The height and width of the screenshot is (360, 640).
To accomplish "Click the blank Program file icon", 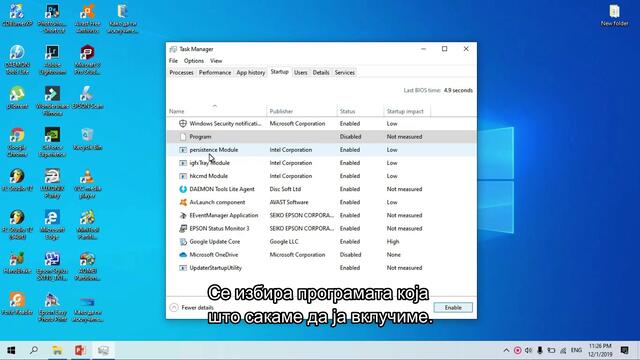I will (183, 136).
